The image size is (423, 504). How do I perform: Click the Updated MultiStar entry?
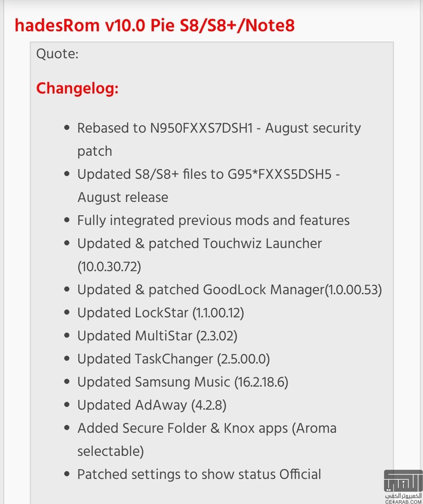(157, 336)
